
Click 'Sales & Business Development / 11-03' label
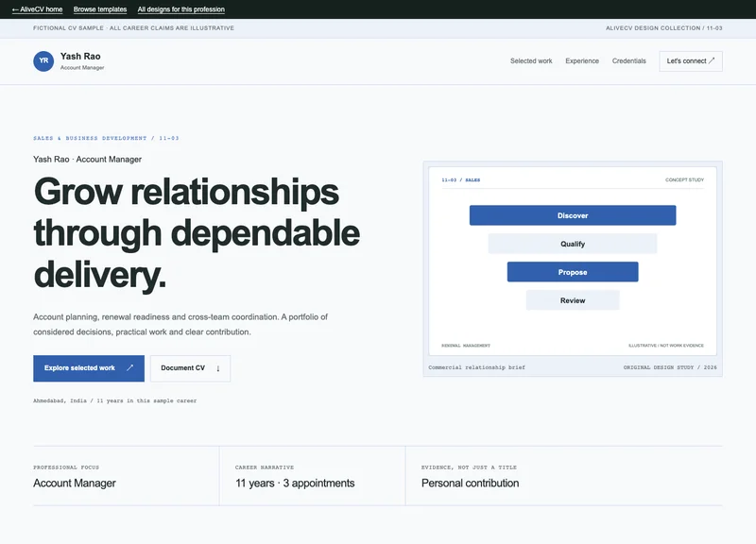[106, 138]
